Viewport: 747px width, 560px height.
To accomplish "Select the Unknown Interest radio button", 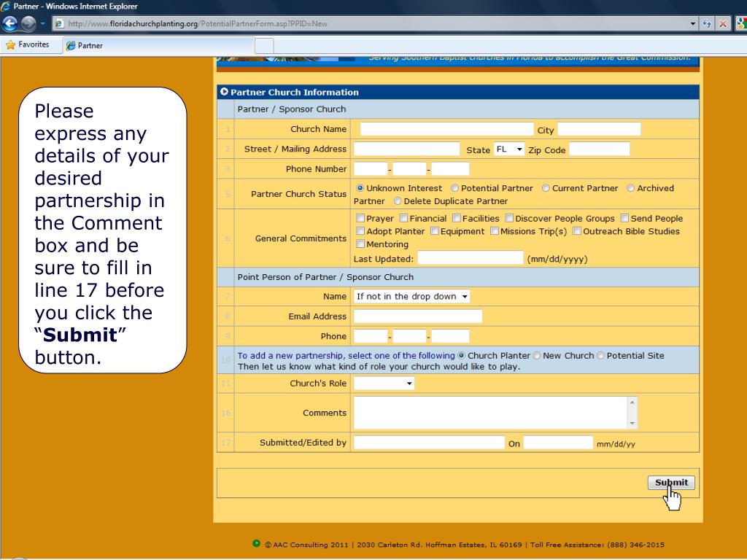I will point(360,188).
